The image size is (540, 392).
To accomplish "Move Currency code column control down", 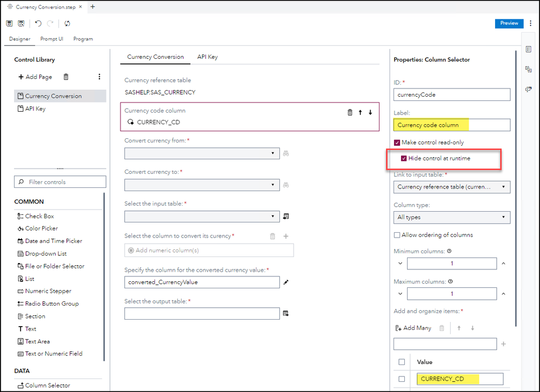I will coord(370,112).
